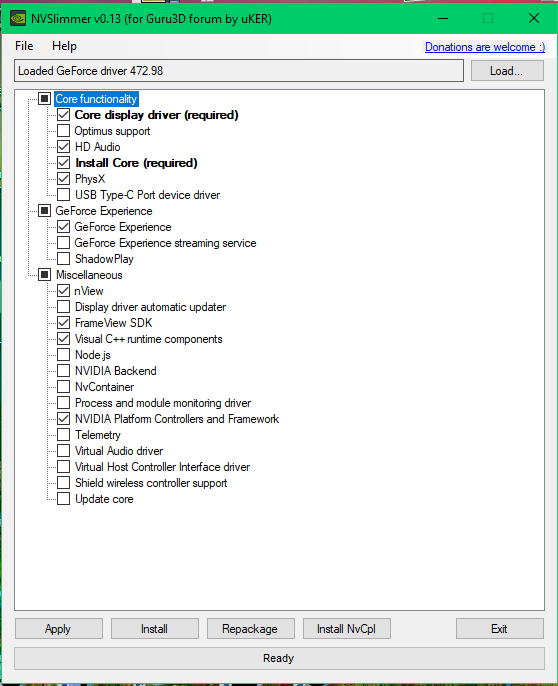This screenshot has height=686, width=558.
Task: Open the File menu
Action: point(24,46)
